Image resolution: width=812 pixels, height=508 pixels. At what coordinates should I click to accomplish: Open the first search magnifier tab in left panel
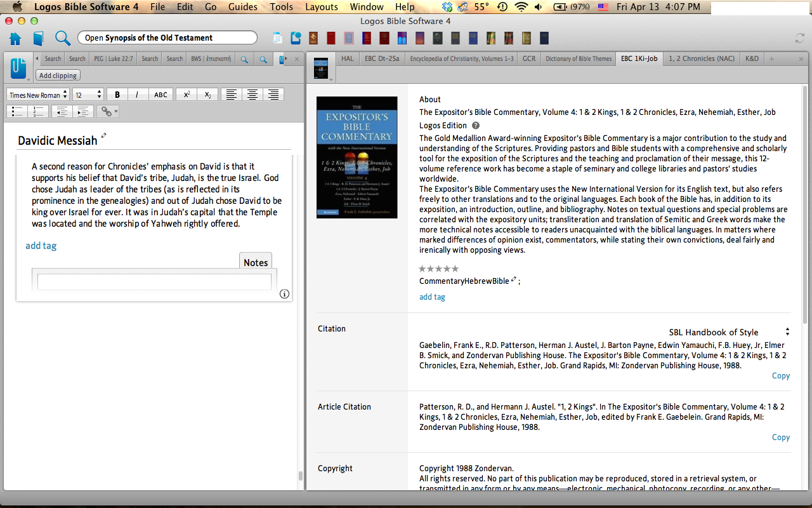click(244, 59)
